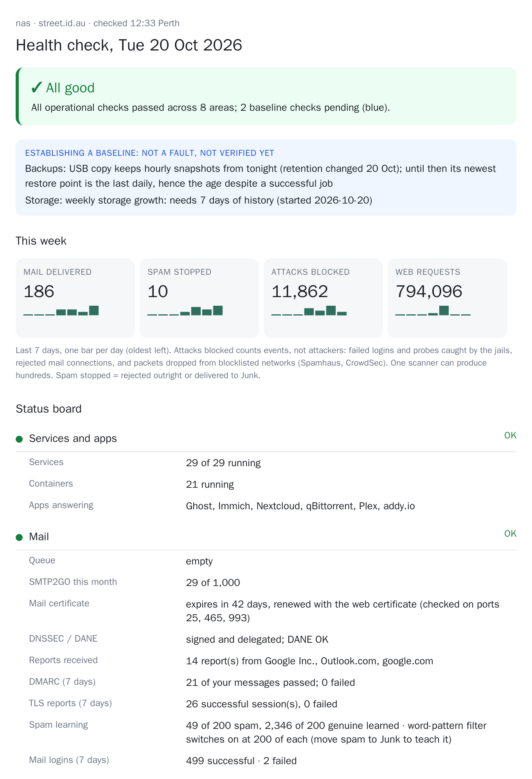Click the 'Services and apps' group title
532x779 pixels.
[73, 438]
